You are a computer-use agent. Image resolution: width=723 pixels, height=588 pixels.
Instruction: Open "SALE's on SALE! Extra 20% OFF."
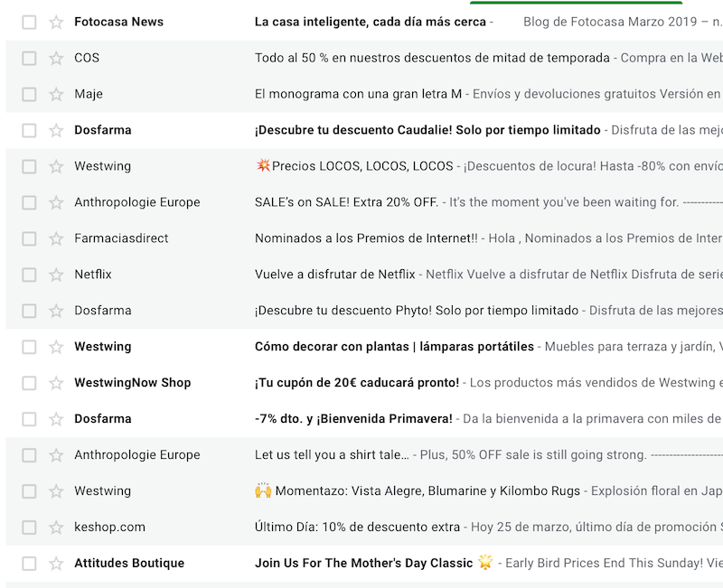point(346,202)
